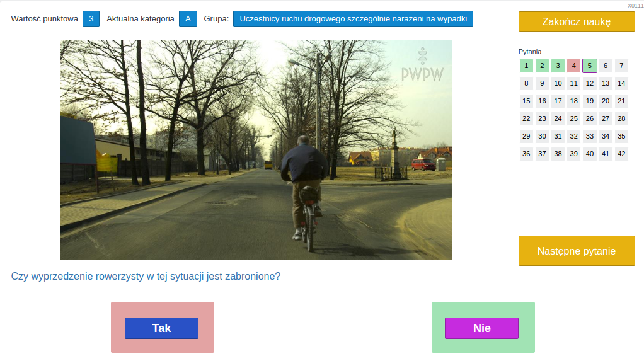Click the 'Grupa:' label

[216, 19]
